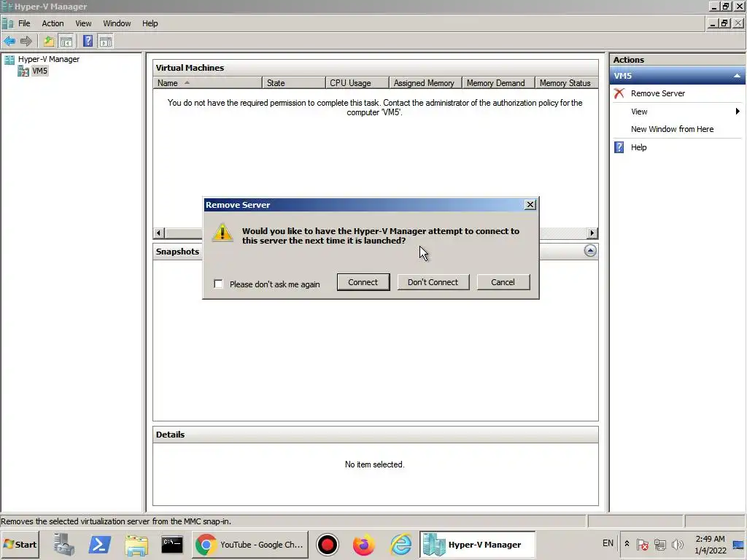Click Remove Server in Actions pane
This screenshot has height=560, width=747.
(657, 93)
